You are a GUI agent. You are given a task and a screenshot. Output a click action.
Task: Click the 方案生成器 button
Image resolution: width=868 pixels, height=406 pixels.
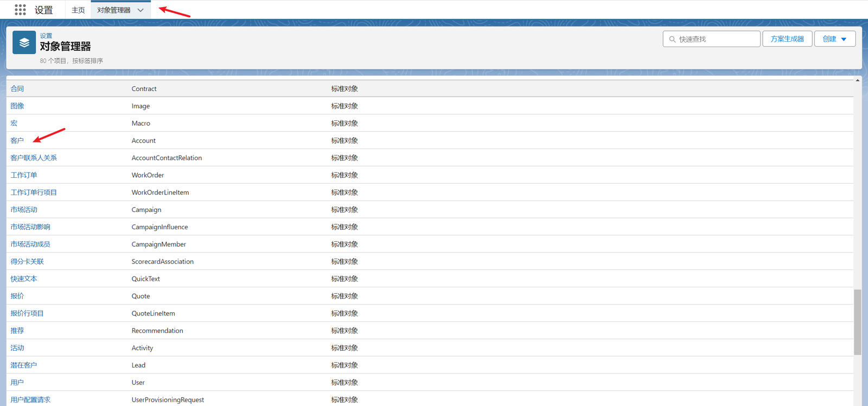coord(787,39)
